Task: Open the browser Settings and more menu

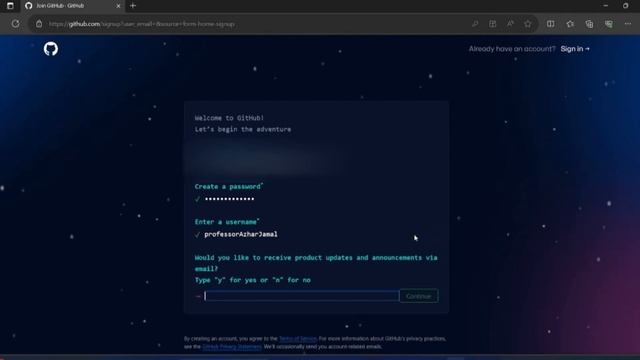Action: coord(628,24)
